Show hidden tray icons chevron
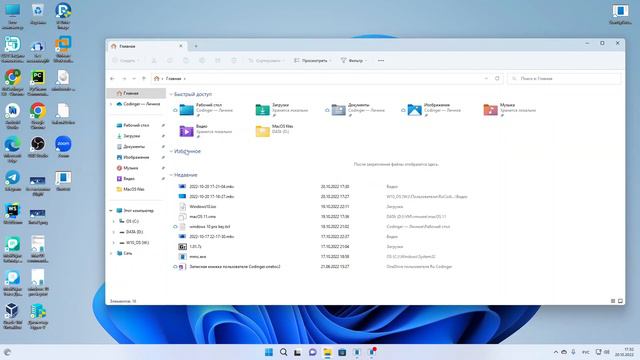The height and width of the screenshot is (360, 640). pyautogui.click(x=556, y=352)
